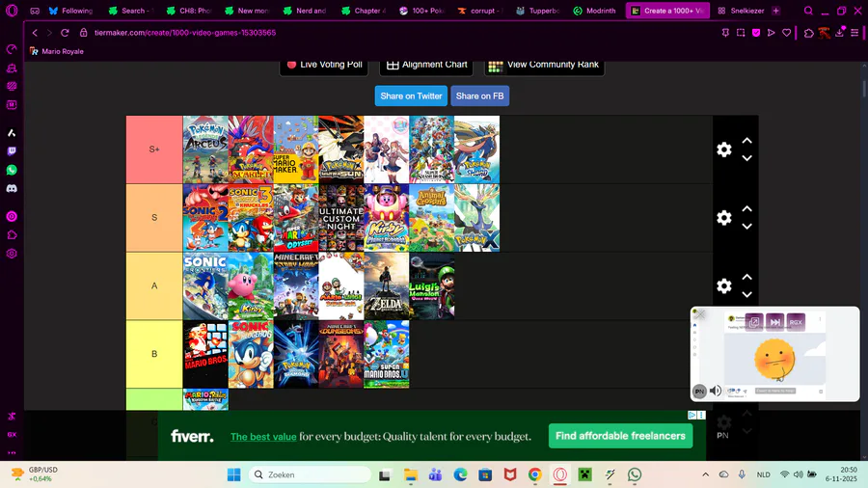
Task: Open S+ tier settings gear
Action: click(x=724, y=149)
